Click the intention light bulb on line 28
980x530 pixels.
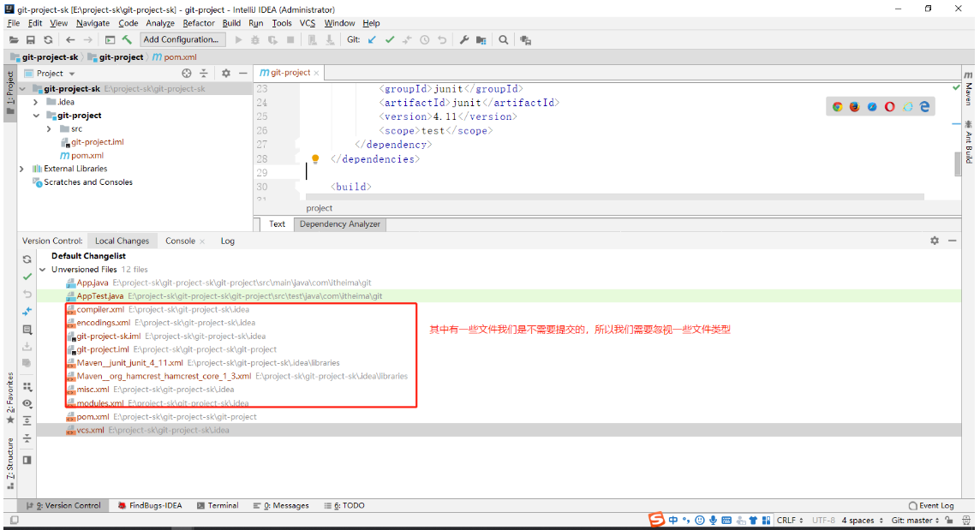click(x=315, y=158)
